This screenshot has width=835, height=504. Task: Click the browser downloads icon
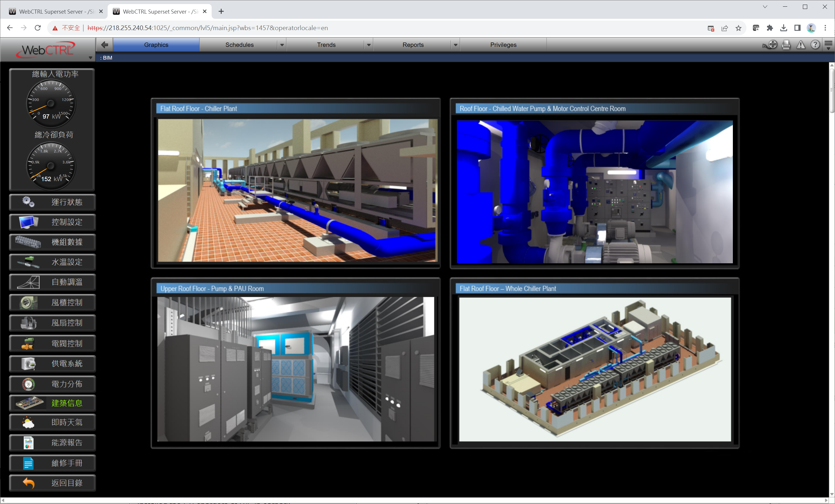(x=783, y=28)
